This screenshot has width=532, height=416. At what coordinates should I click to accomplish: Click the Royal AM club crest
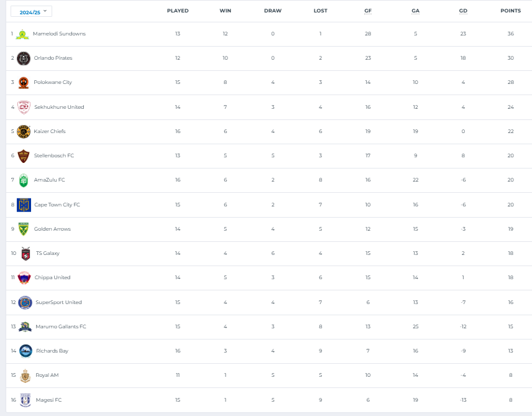point(25,375)
